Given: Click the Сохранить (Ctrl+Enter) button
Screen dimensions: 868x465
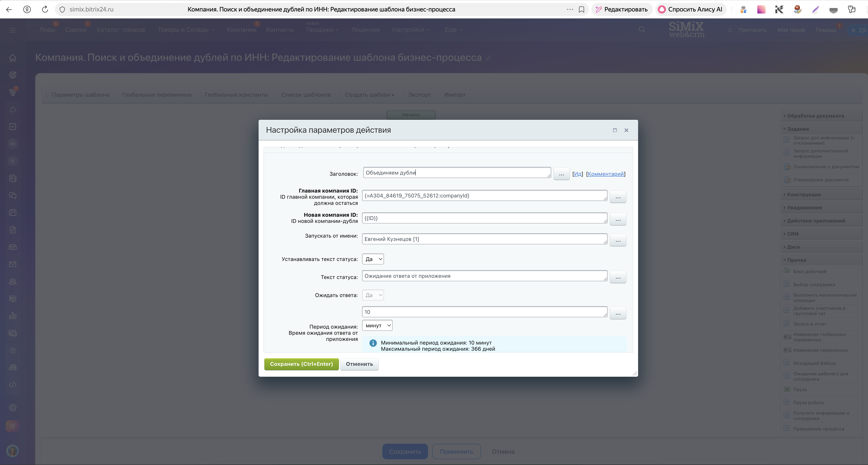Looking at the screenshot, I should coord(301,364).
